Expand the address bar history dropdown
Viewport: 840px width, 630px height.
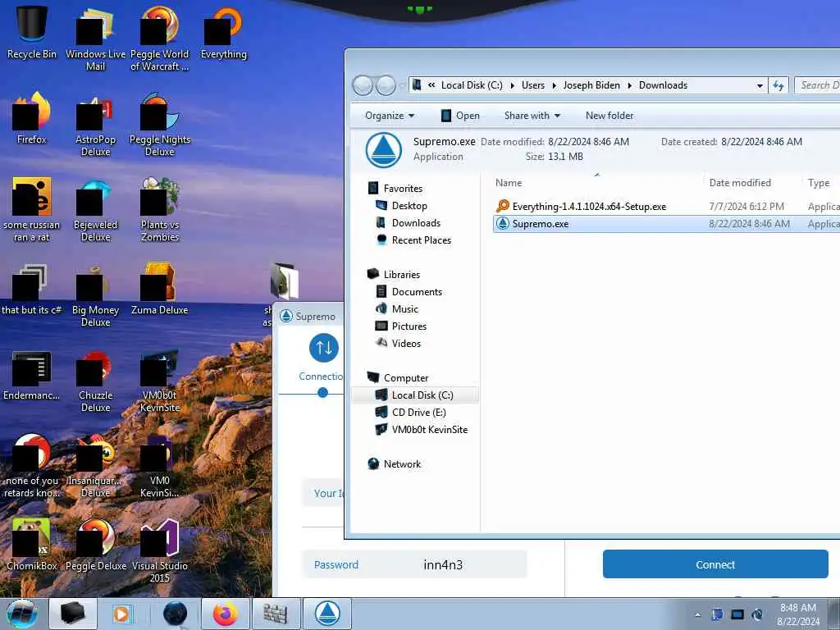(x=760, y=85)
